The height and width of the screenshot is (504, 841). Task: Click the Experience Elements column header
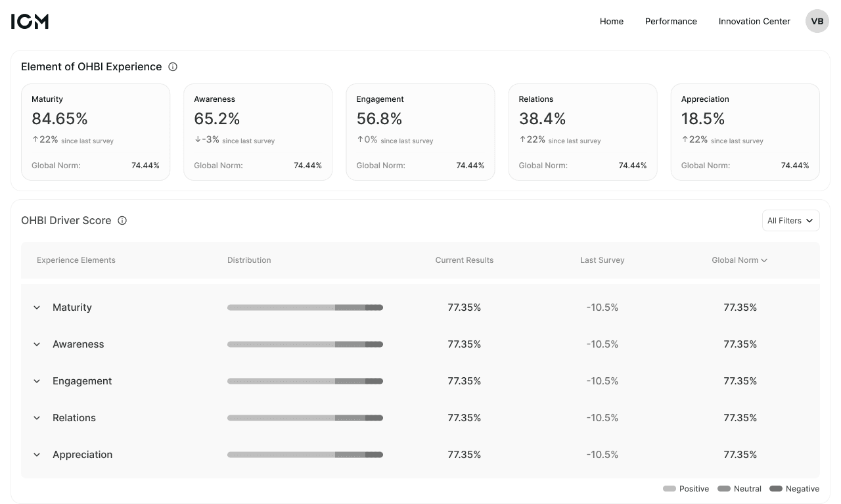(76, 260)
